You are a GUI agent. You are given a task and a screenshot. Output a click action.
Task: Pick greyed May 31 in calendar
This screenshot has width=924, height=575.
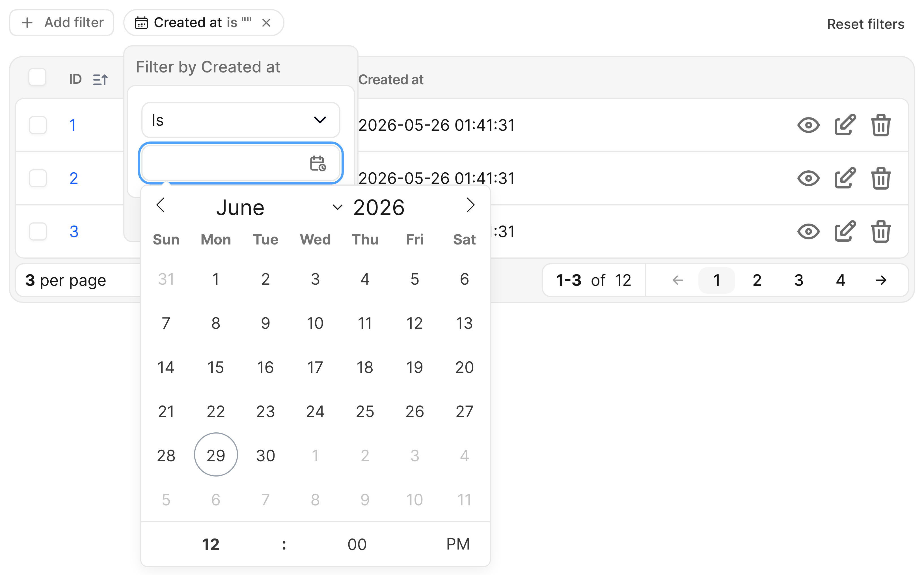[166, 279]
